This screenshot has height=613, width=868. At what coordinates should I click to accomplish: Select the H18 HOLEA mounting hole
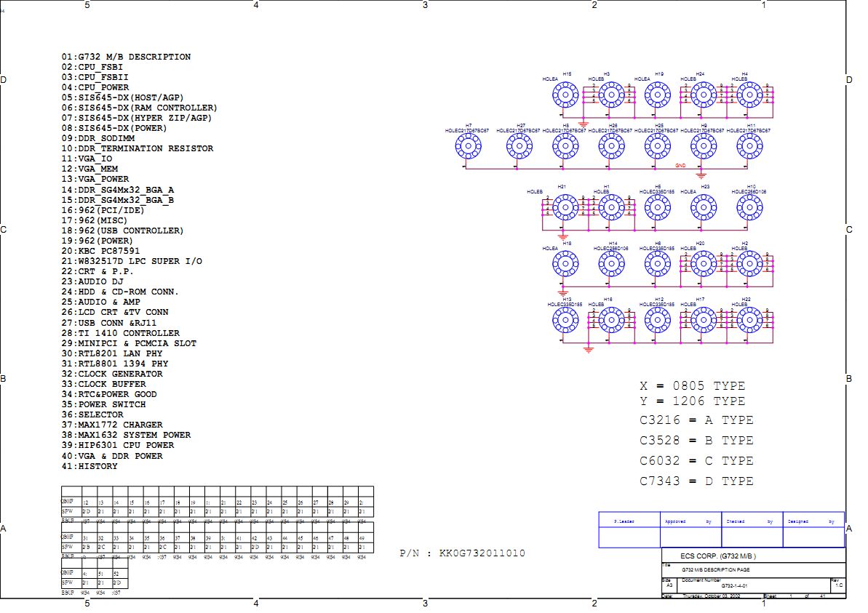(x=564, y=263)
